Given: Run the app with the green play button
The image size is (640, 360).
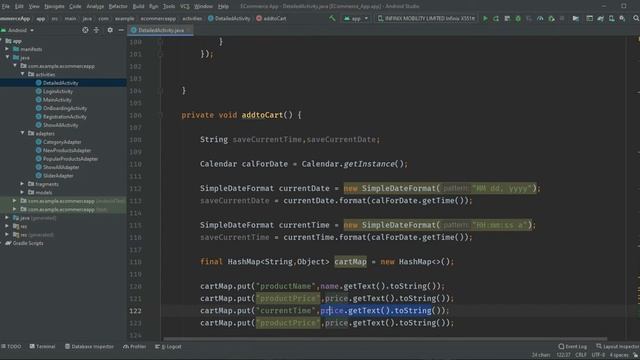Looking at the screenshot, I should [x=485, y=18].
